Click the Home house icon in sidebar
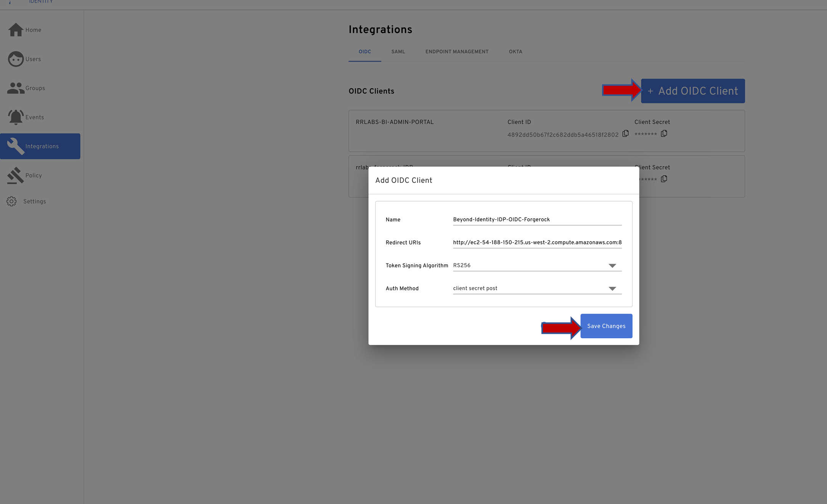827x504 pixels. click(16, 30)
